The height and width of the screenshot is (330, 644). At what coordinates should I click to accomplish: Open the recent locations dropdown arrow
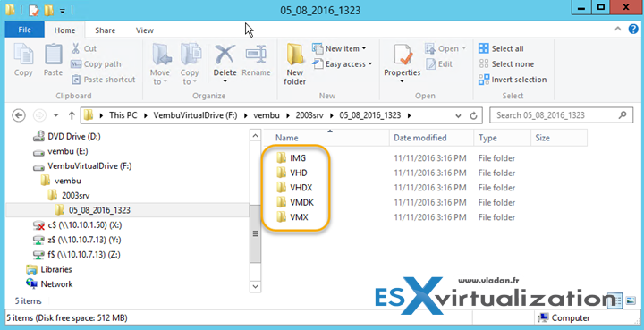click(x=55, y=115)
